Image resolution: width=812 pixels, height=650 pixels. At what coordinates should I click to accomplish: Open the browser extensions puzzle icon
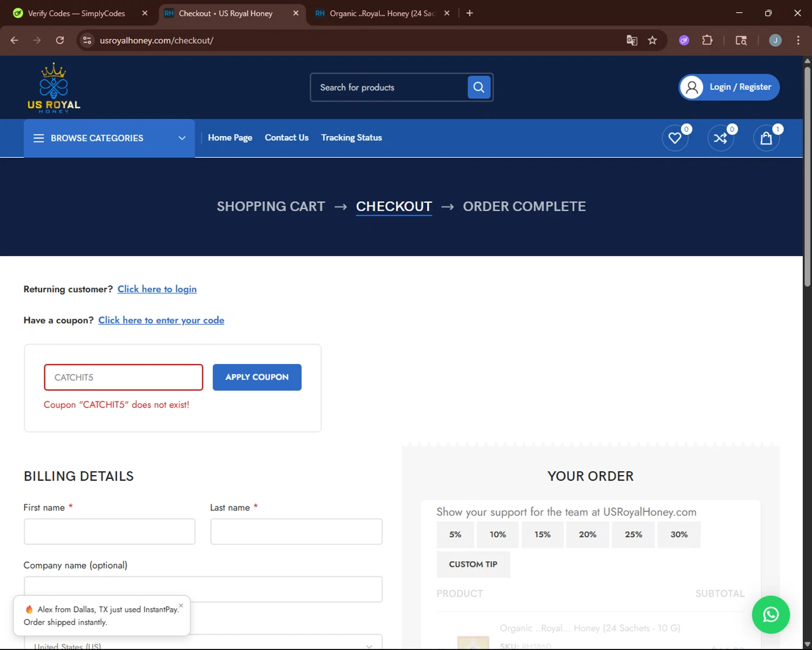(707, 40)
